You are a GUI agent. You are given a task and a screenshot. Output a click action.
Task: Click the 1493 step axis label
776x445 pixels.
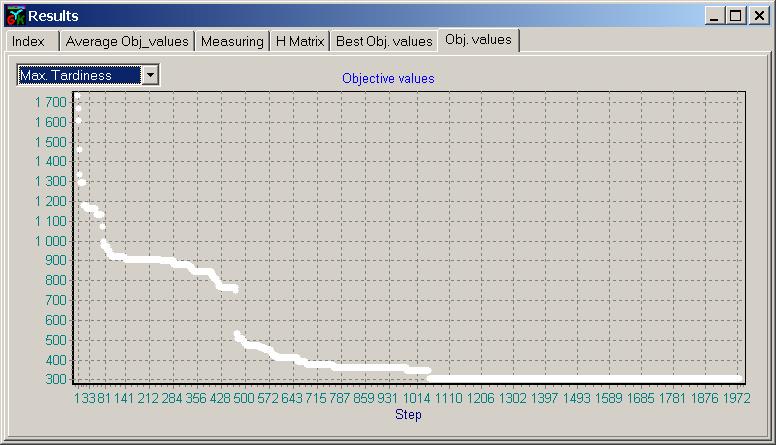pos(577,398)
